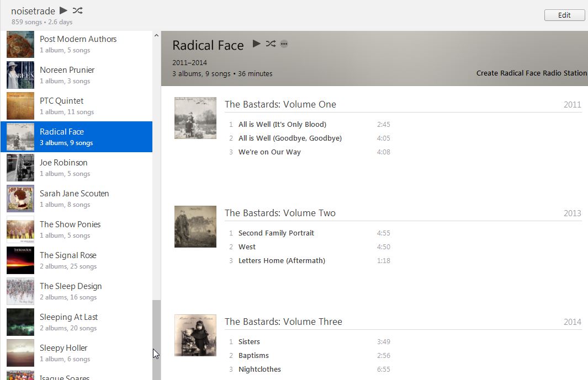Select Radical Face in artist list

click(x=77, y=137)
